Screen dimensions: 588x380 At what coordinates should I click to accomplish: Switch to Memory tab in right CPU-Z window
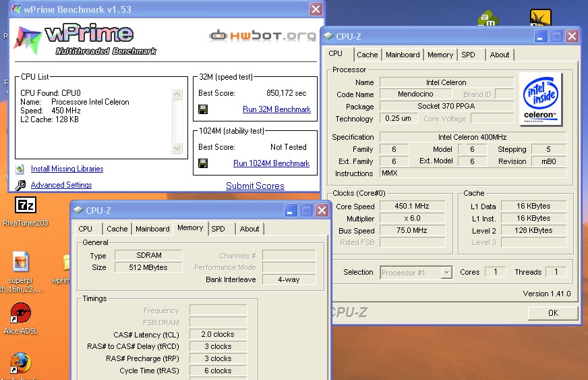point(440,55)
